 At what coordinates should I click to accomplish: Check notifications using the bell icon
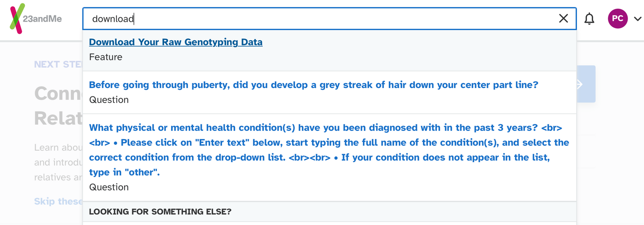click(589, 19)
